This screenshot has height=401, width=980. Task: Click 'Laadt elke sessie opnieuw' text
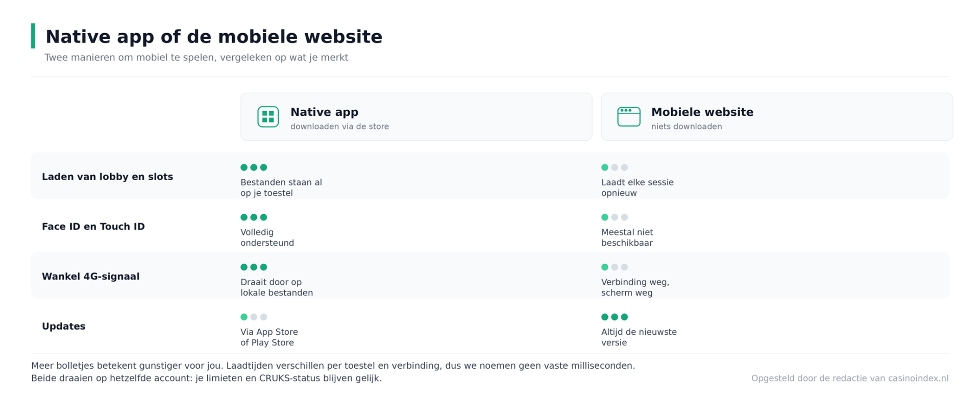638,188
